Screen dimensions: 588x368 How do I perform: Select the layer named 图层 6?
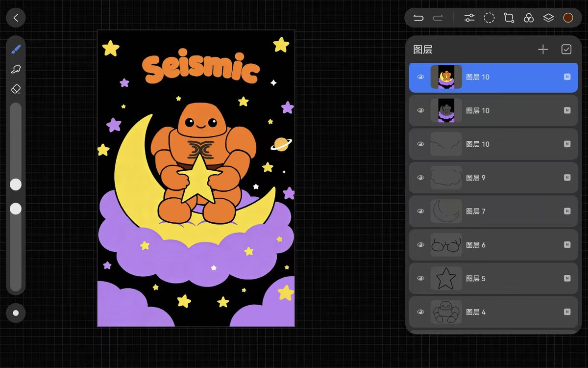[x=493, y=245]
